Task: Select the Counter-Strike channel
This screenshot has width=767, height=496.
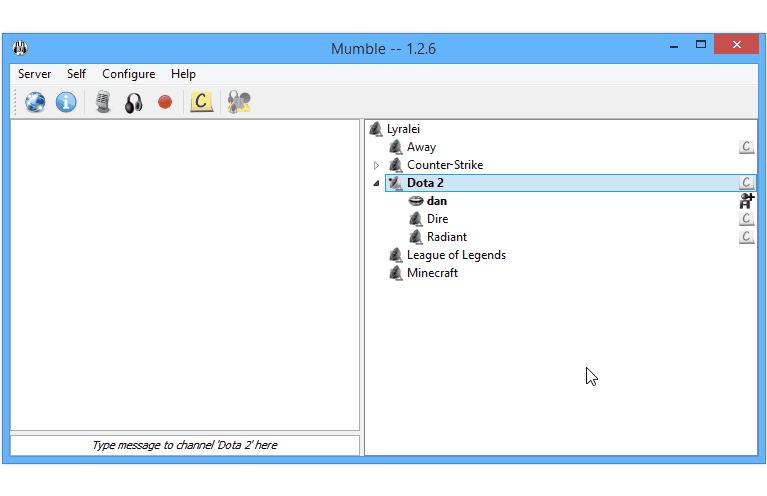Action: click(x=445, y=165)
